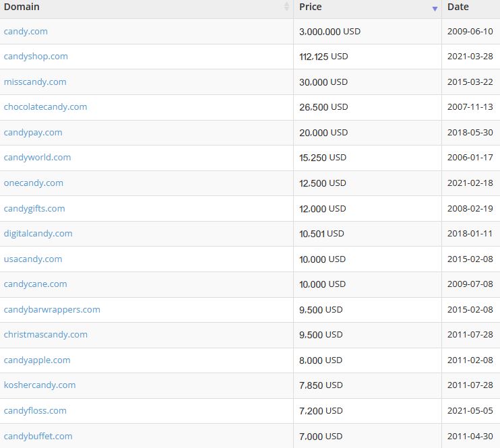Select the 30,000 USD price cell

coord(368,82)
